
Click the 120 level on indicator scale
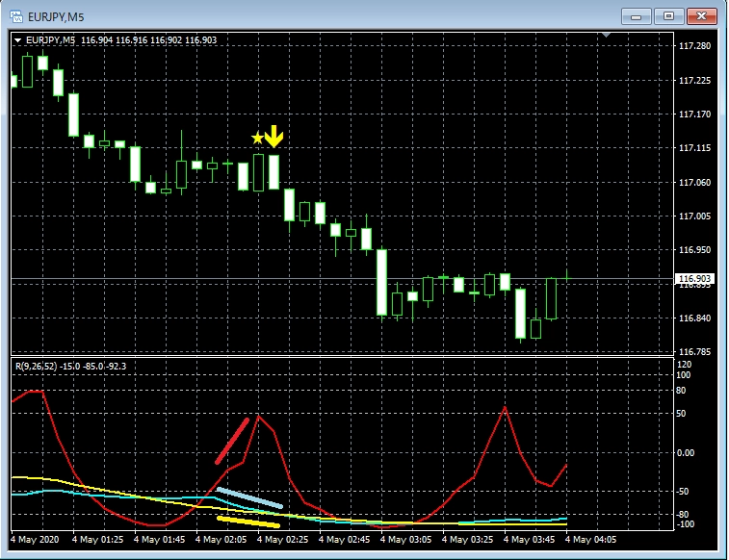pos(686,366)
